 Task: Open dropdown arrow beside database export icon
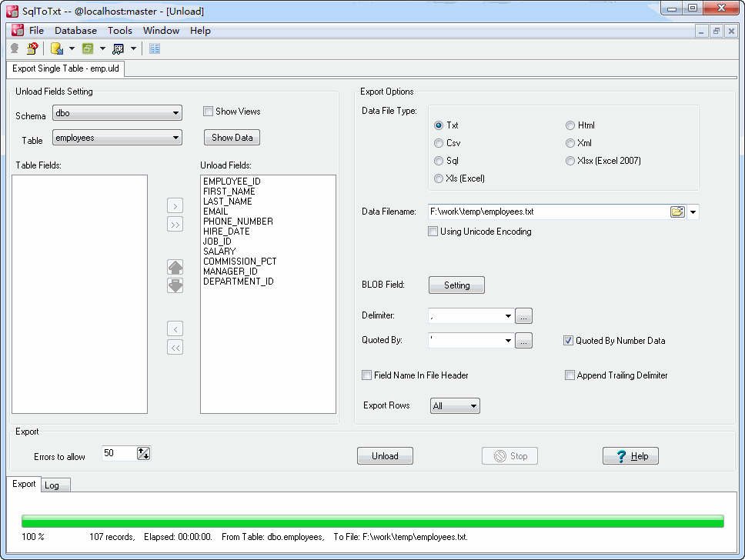72,48
